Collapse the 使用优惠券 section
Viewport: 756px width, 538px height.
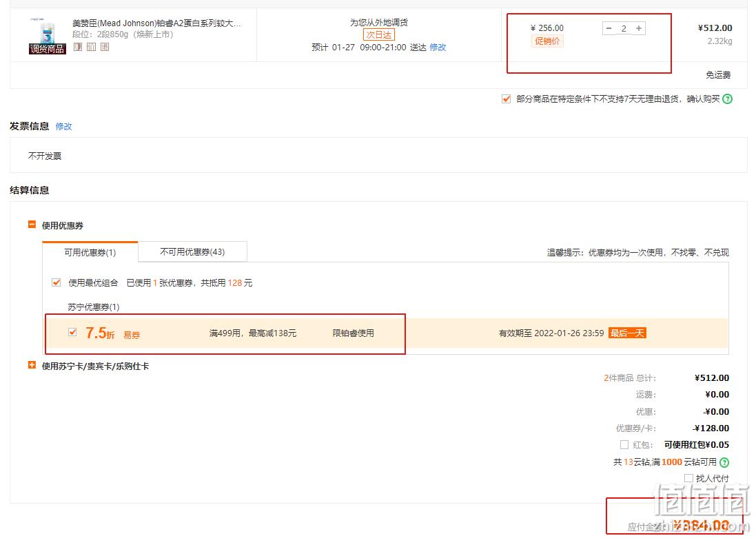(x=32, y=225)
